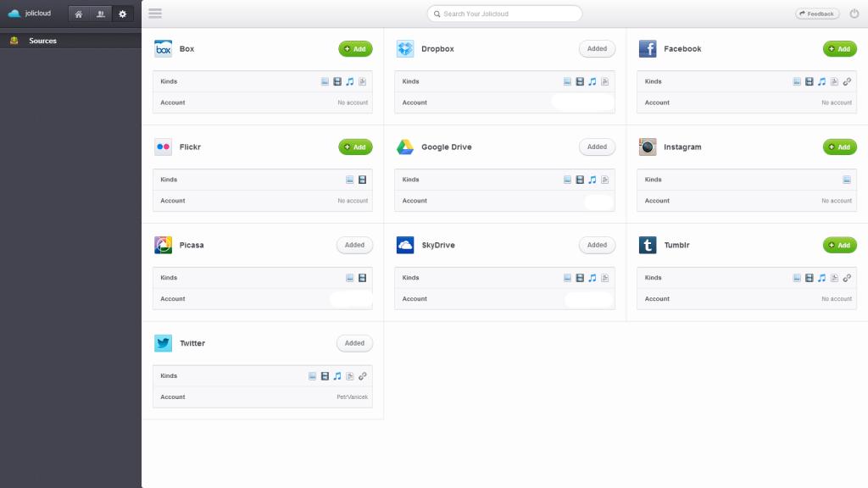Viewport: 868px width, 488px height.
Task: Click the Added button for Picasa
Action: [x=355, y=245]
